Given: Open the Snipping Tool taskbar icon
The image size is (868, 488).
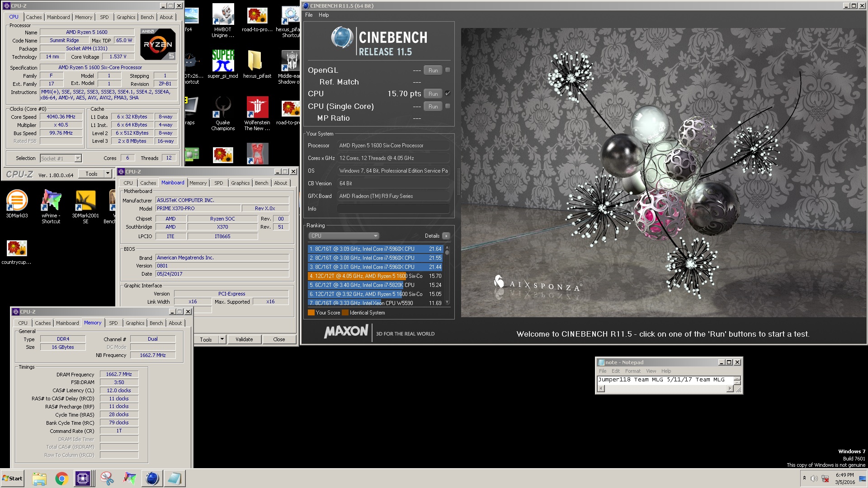Looking at the screenshot, I should tap(107, 479).
